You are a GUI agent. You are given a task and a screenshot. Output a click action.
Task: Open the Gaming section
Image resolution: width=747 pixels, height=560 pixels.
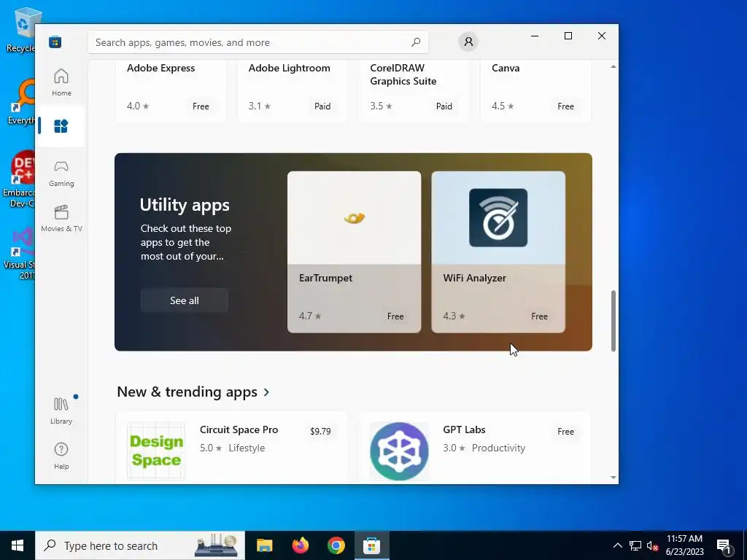coord(61,173)
